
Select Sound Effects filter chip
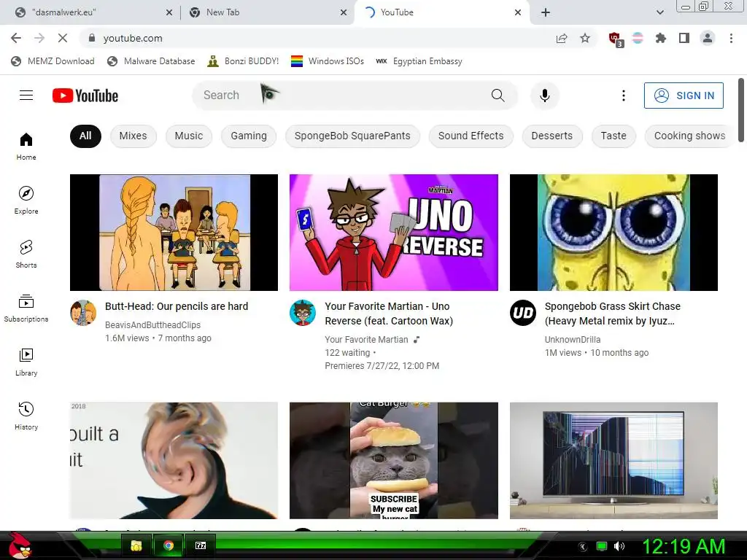point(471,136)
